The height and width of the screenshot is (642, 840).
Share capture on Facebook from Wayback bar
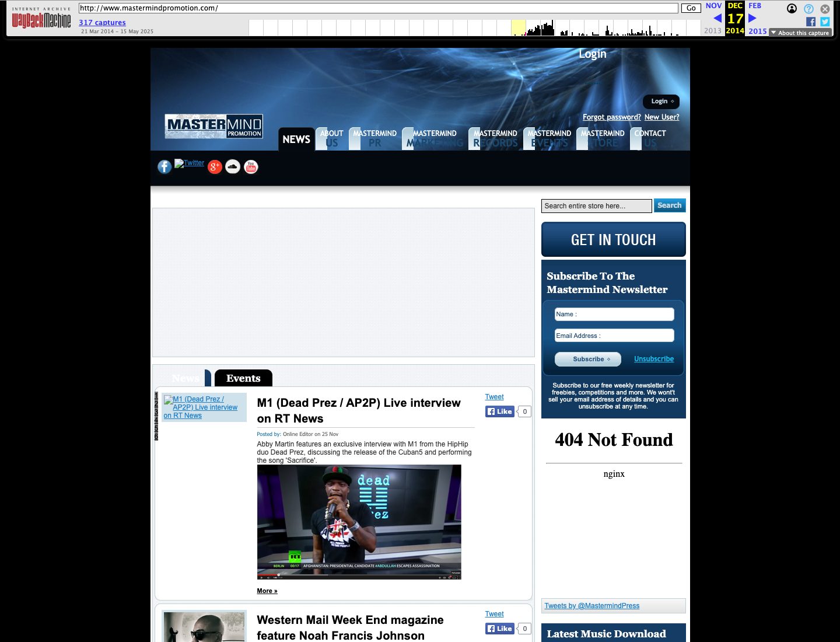[x=811, y=22]
